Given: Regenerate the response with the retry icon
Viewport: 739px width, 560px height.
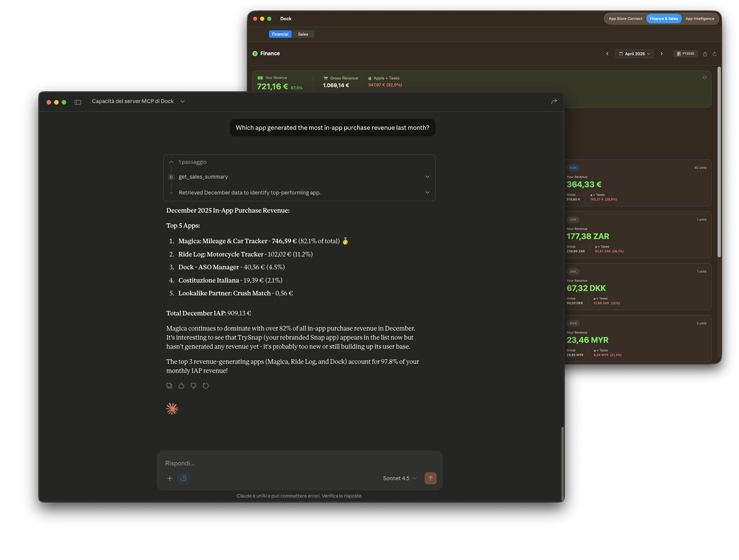Looking at the screenshot, I should 205,385.
